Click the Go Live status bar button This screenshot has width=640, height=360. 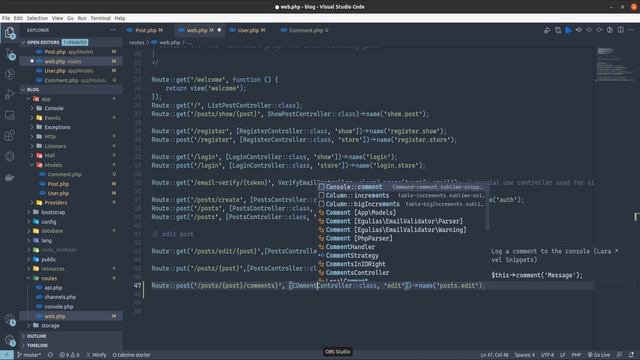point(599,355)
